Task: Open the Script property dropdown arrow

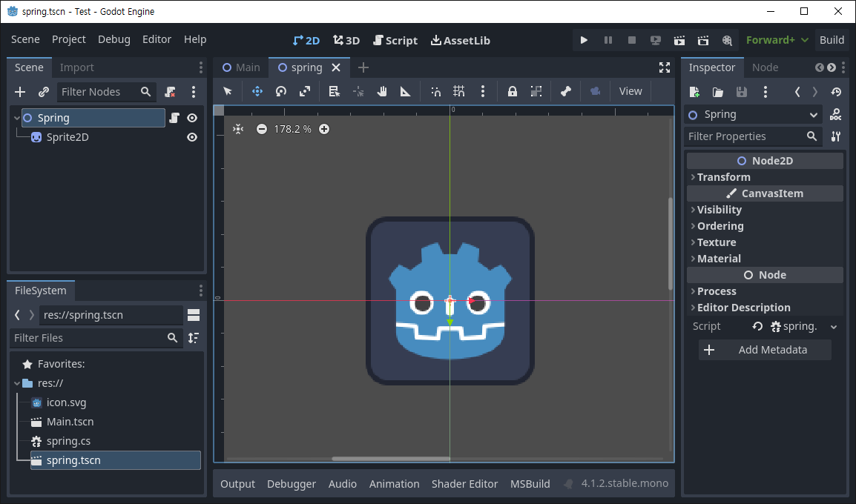Action: [834, 327]
